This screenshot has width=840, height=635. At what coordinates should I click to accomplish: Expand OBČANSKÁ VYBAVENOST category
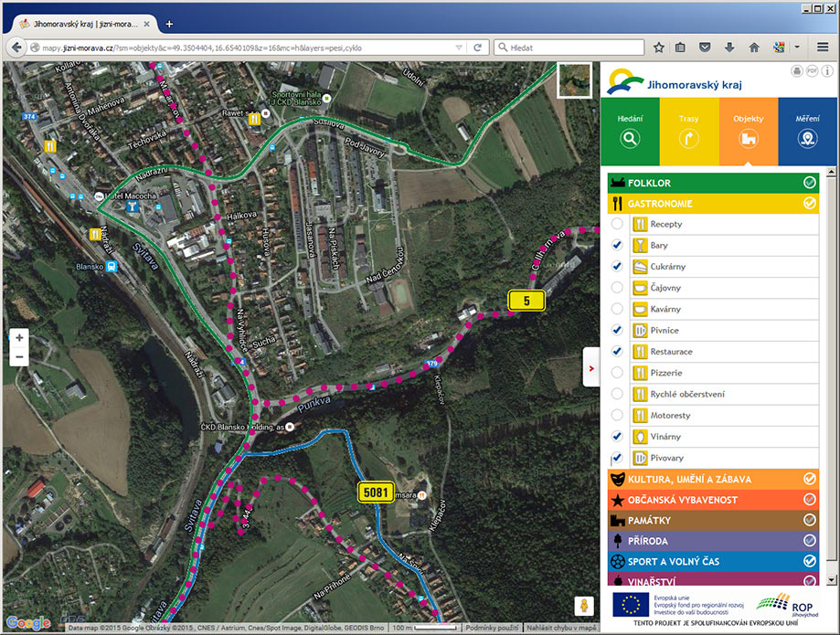(713, 500)
